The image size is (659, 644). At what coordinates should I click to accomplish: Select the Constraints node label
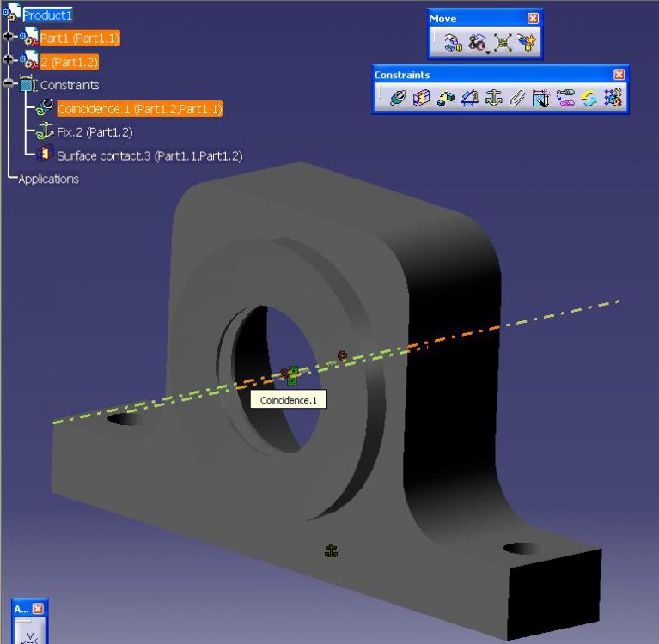(x=70, y=85)
